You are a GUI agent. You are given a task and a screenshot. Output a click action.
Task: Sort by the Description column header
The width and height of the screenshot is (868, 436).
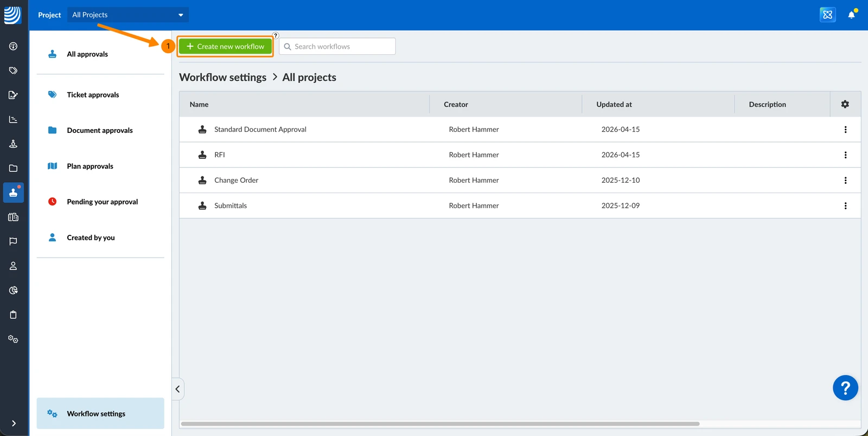tap(768, 105)
